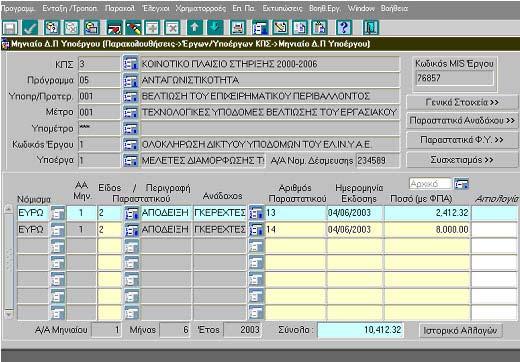
Task: Open the Εκτυπώσεις menu
Action: tap(282, 9)
